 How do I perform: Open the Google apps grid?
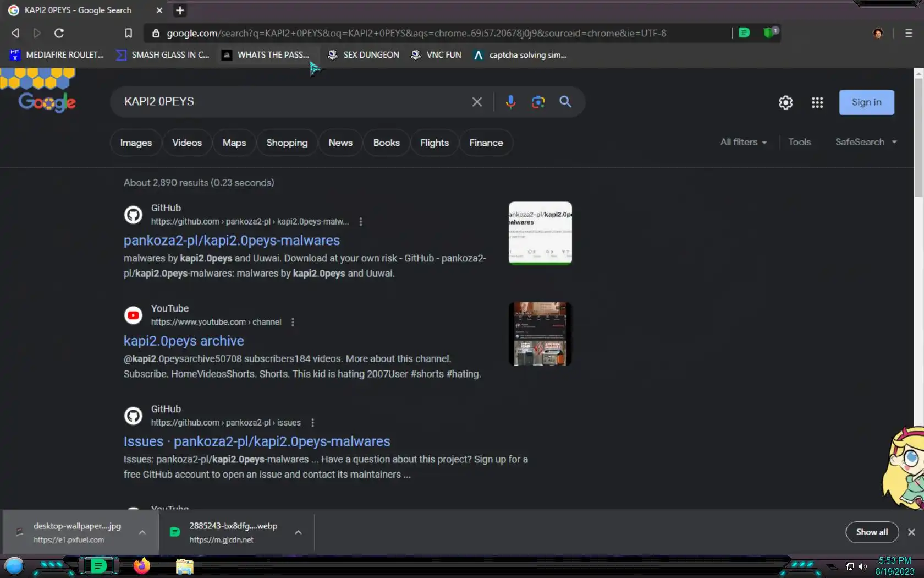point(817,102)
